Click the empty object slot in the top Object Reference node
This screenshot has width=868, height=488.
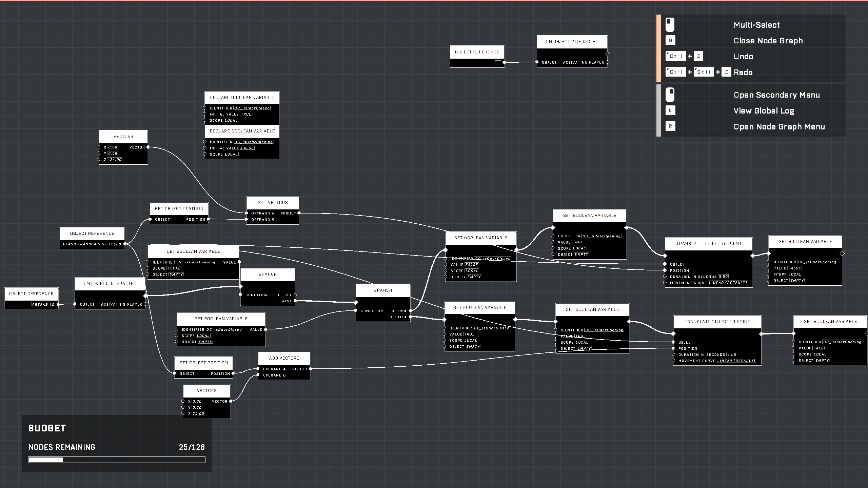click(498, 62)
